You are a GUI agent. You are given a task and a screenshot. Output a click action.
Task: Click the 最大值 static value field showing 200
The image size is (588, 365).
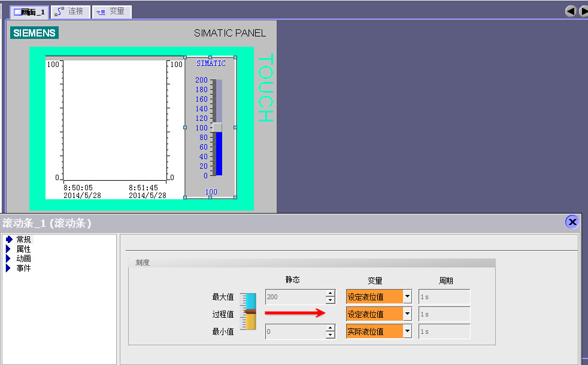pyautogui.click(x=296, y=297)
